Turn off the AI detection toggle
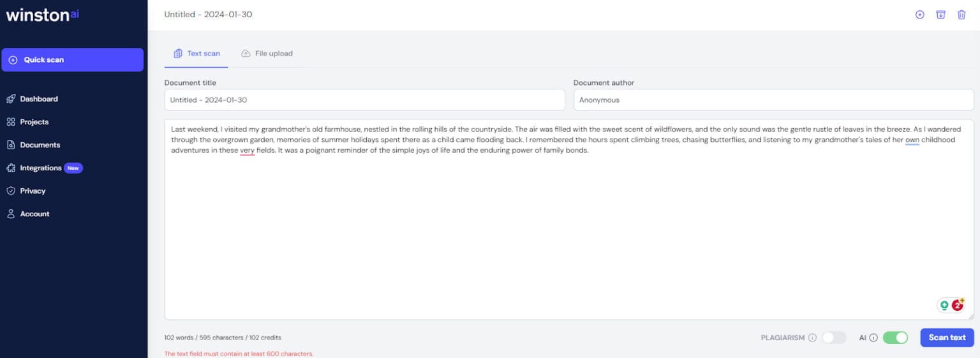The image size is (980, 358). [895, 338]
